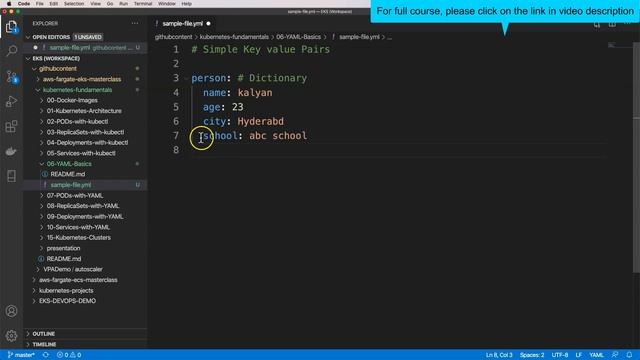Expand aws-fargate-ecs-masterclass folder
Viewport: 640px width, 360px height.
[34, 280]
